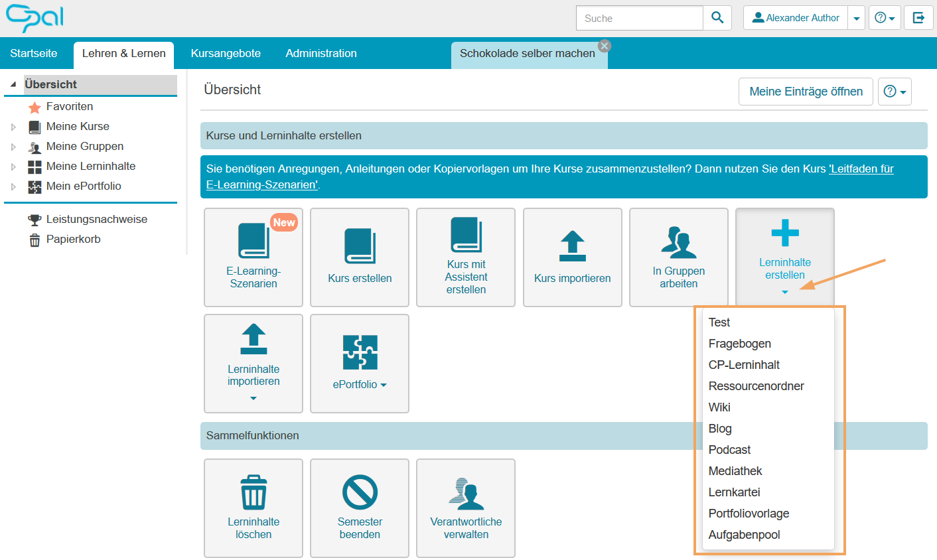Open the E-Learning-Szenarien book tile
Viewport: 937px width, 560px height.
(x=253, y=257)
